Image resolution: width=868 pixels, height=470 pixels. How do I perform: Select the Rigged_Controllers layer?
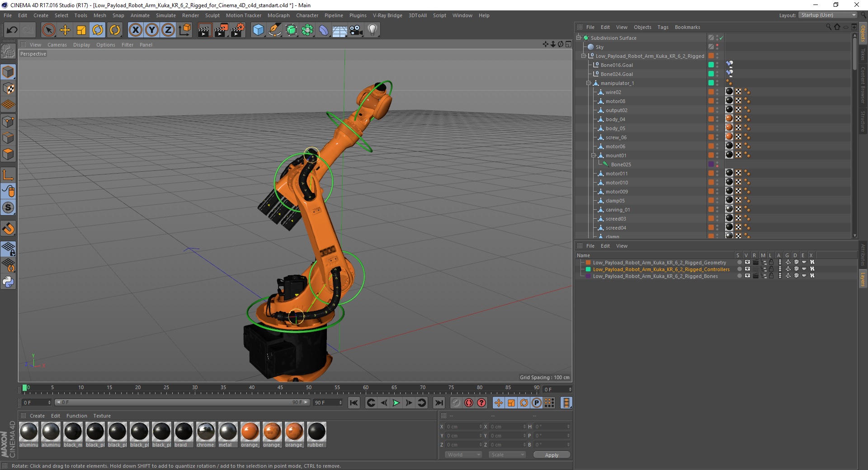click(x=661, y=269)
